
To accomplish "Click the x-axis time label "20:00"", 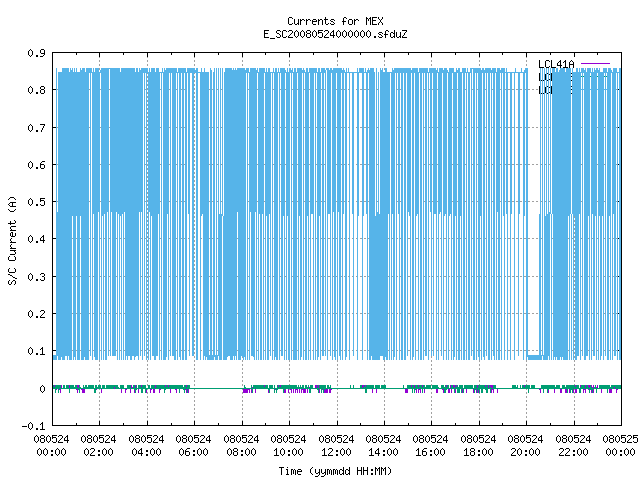I will (x=525, y=452).
